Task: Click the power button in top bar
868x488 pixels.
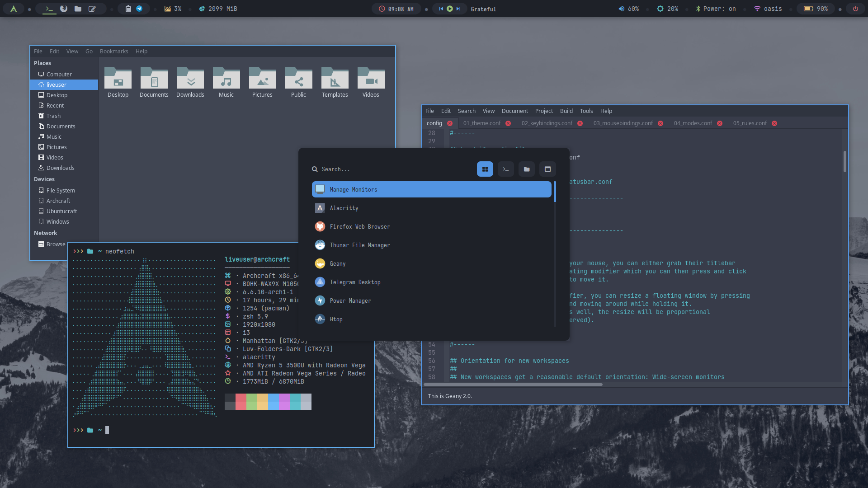Action: (855, 9)
